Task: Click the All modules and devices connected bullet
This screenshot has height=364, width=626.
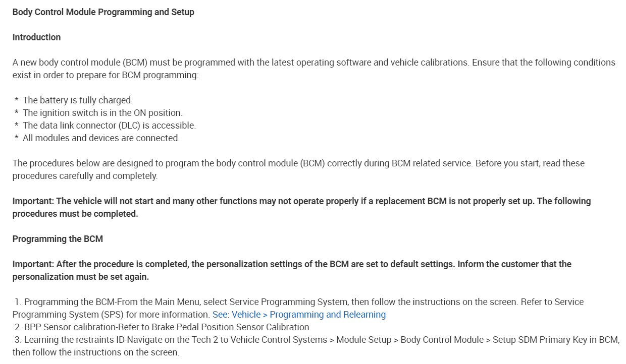Action: coord(101,138)
